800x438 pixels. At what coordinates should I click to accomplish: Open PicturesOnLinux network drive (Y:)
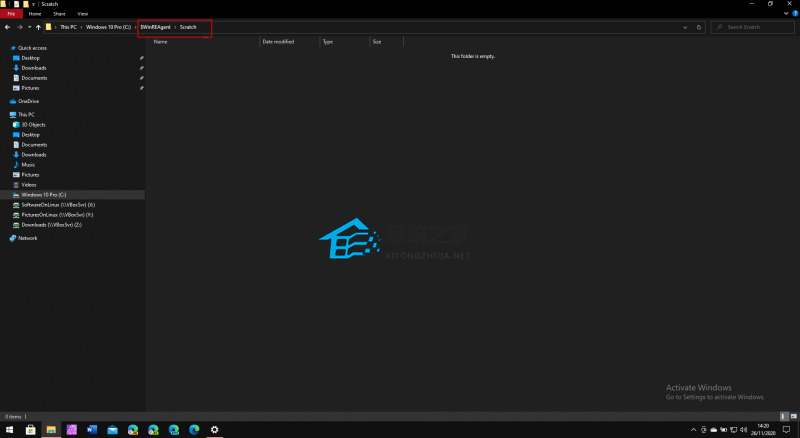point(57,215)
